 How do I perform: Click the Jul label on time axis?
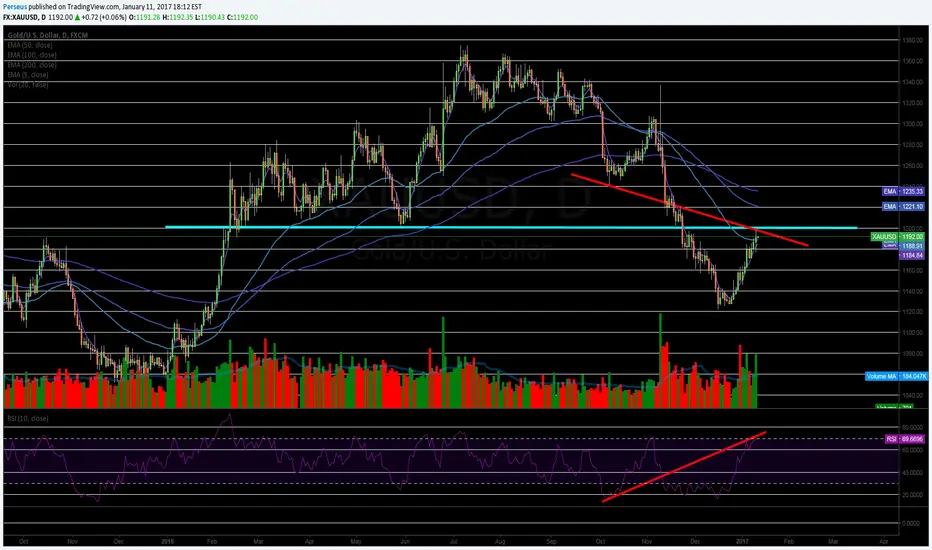454,542
